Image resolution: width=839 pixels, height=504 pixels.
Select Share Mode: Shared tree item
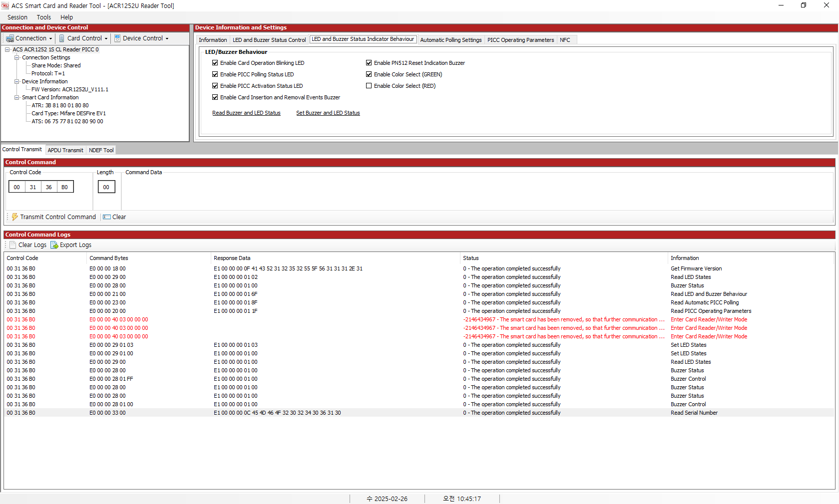point(56,65)
